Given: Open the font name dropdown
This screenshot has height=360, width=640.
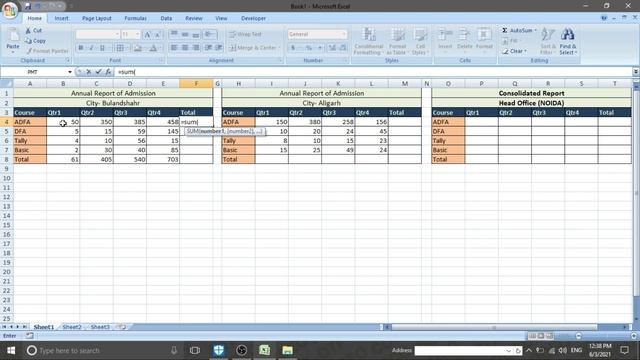Looking at the screenshot, I should pos(117,34).
